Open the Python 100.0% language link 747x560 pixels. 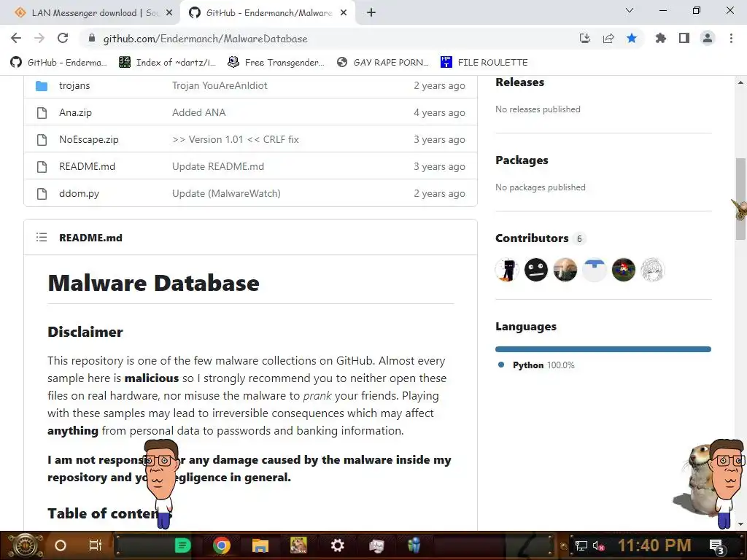click(x=537, y=365)
